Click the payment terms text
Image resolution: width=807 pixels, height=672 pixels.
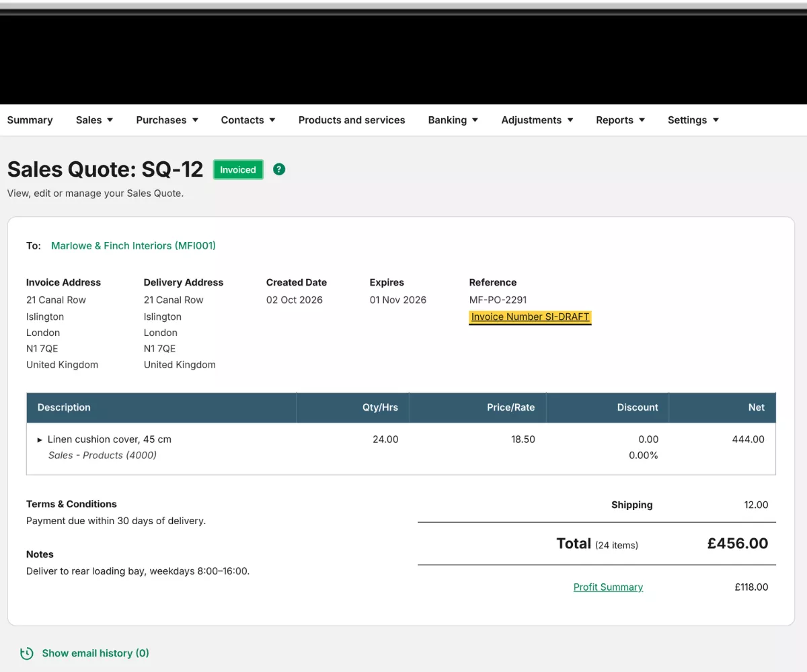coord(116,521)
